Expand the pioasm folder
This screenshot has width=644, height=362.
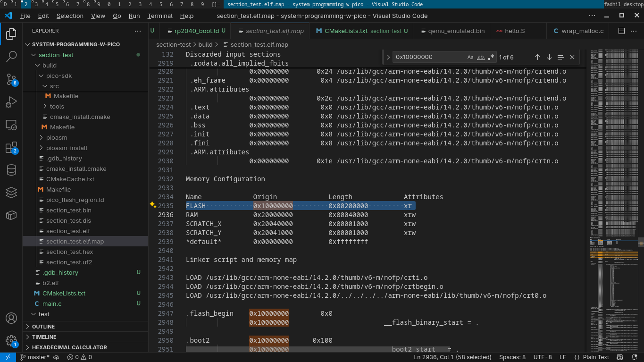tap(57, 137)
